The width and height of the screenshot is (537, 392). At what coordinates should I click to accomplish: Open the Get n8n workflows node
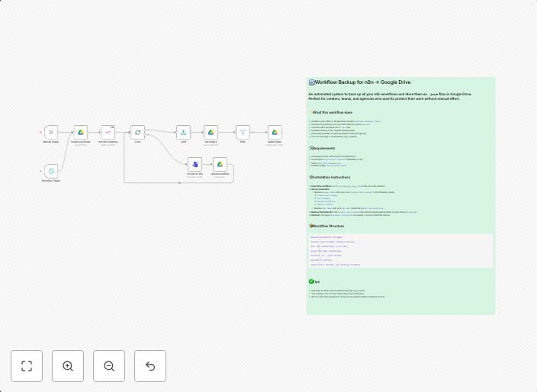point(108,132)
